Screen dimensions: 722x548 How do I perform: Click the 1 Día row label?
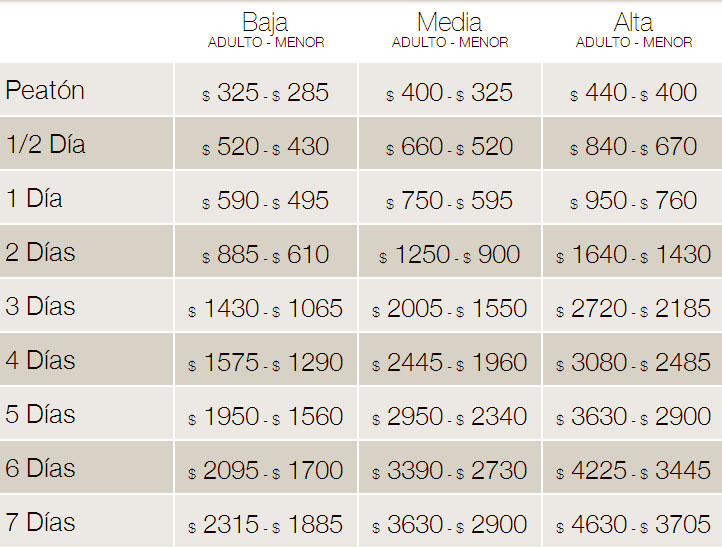[34, 199]
